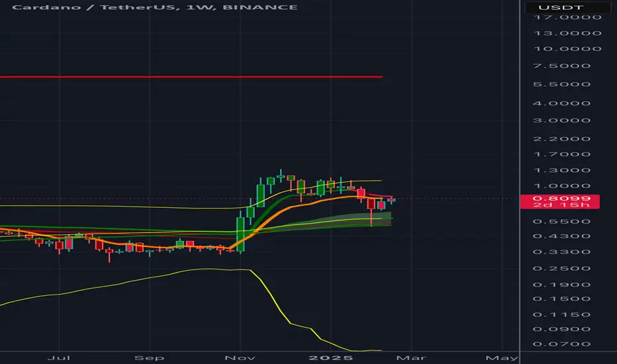Click the 0.1500 price axis label
617x364 pixels.
pyautogui.click(x=561, y=298)
